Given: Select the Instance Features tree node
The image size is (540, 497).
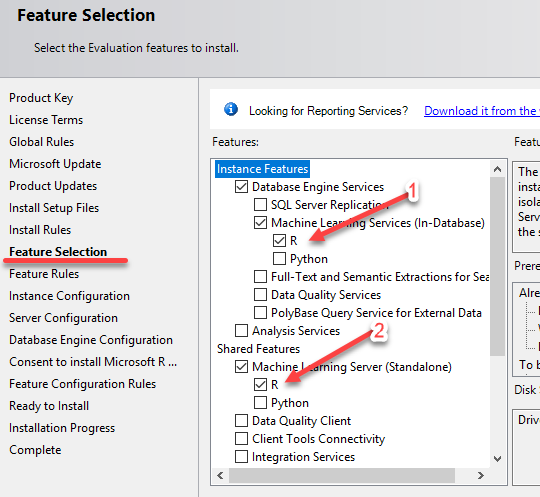Looking at the screenshot, I should pos(262,169).
